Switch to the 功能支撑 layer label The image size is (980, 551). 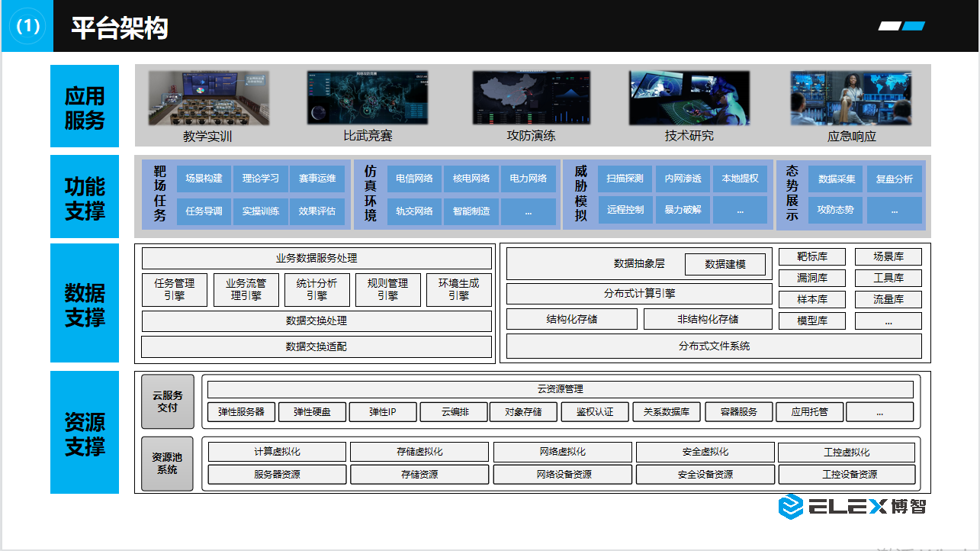pyautogui.click(x=85, y=197)
